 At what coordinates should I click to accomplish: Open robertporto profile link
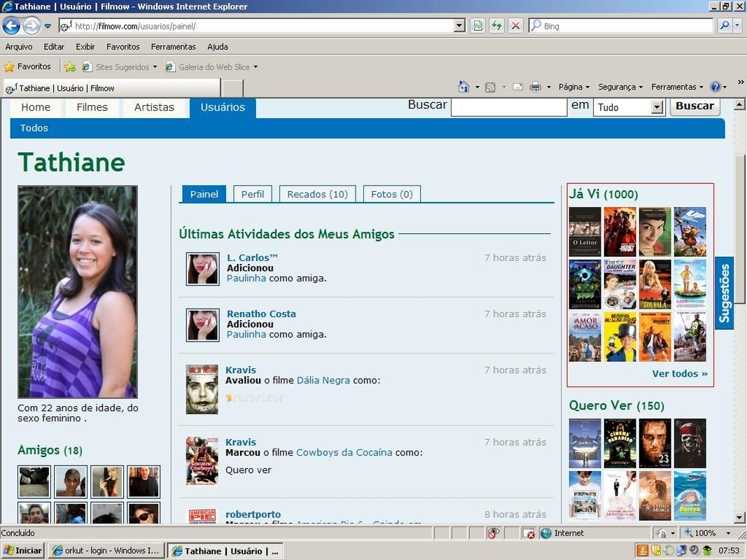253,514
